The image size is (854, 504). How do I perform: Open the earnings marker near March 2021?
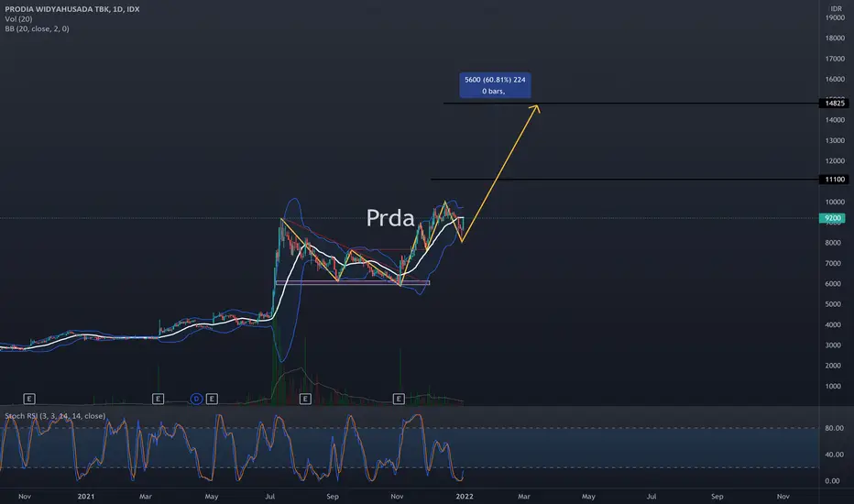[158, 399]
